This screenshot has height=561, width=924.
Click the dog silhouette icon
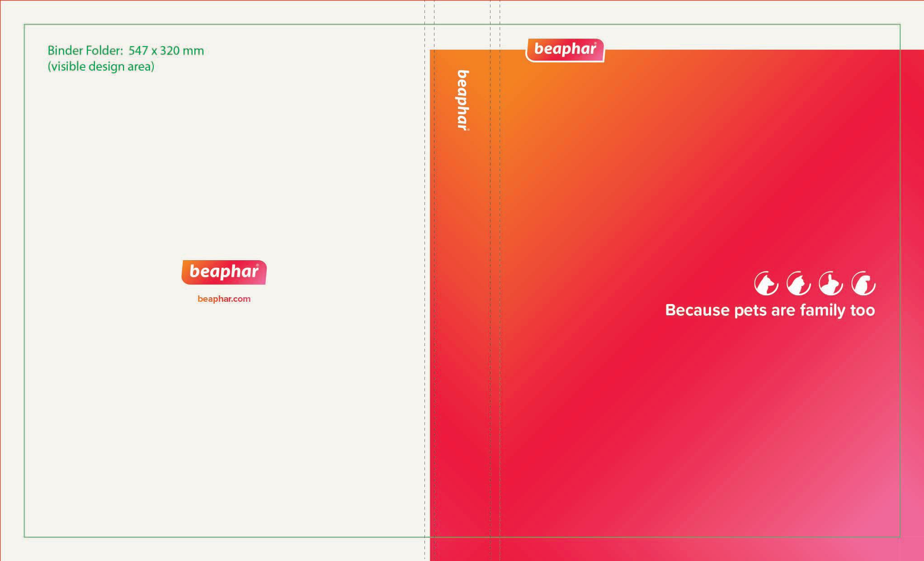[766, 284]
